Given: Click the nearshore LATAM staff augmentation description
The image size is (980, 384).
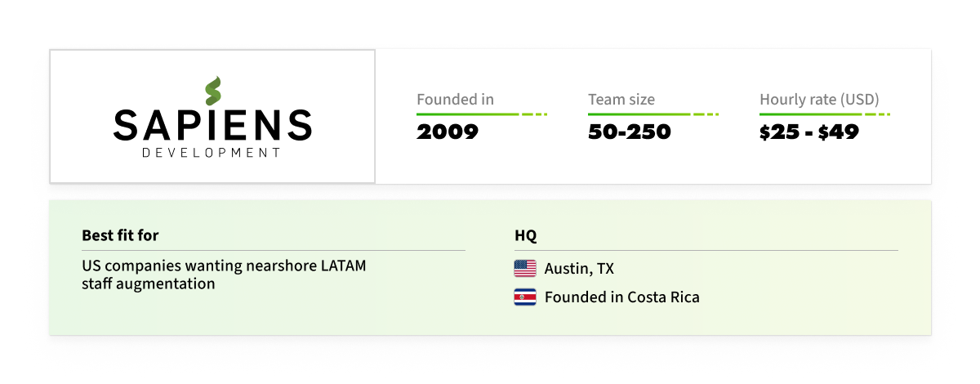Looking at the screenshot, I should [x=225, y=275].
